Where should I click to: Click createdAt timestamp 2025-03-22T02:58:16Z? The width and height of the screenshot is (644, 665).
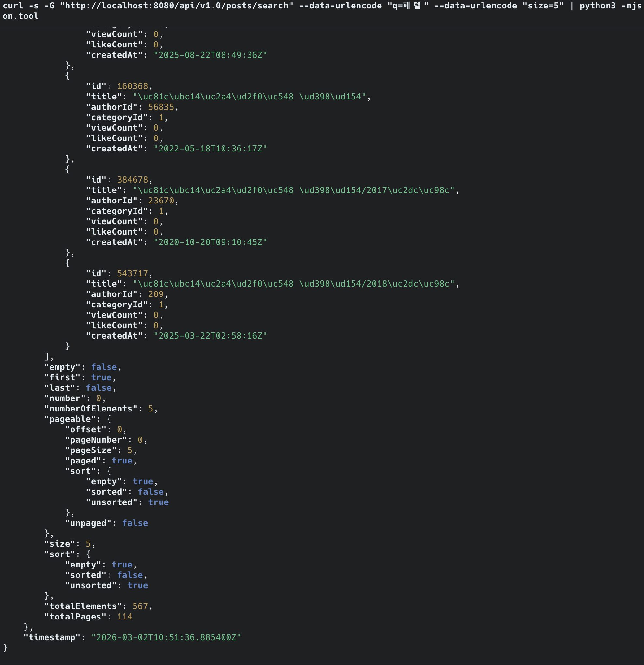[x=210, y=336]
